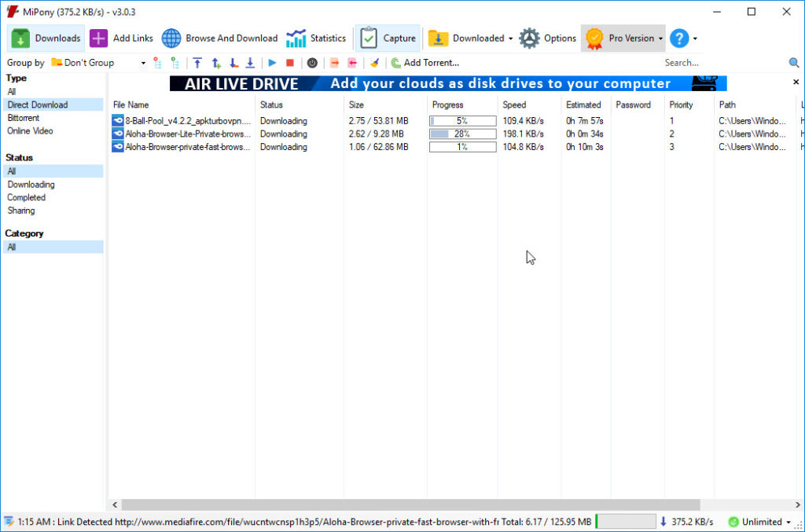Click inside the Search field
Viewport: 805px width, 532px height.
coord(723,63)
